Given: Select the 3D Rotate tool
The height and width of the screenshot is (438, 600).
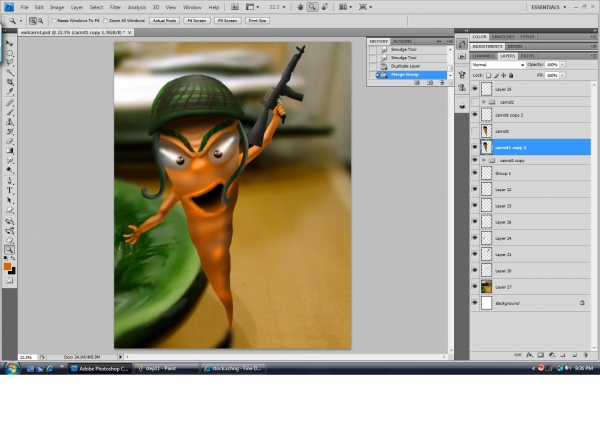Looking at the screenshot, I should click(10, 221).
